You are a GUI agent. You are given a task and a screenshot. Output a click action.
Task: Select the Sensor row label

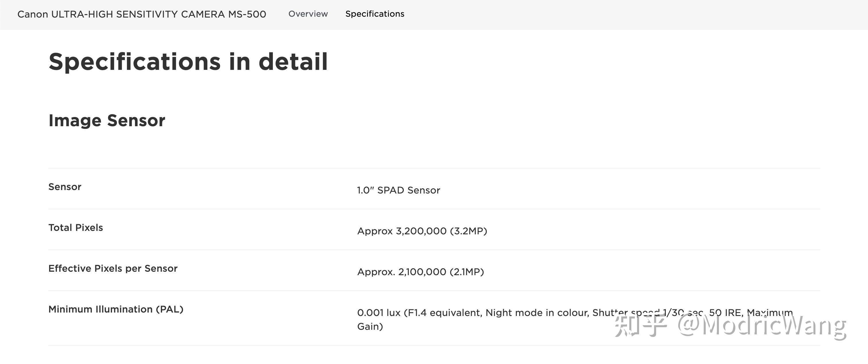65,187
